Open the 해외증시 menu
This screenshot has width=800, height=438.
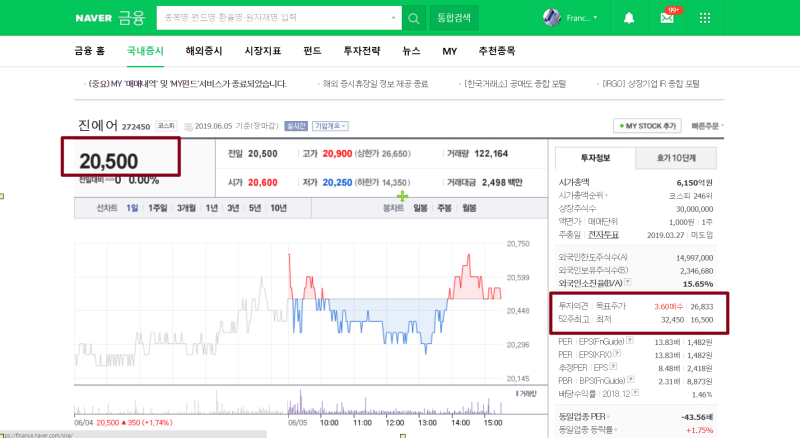coord(204,51)
